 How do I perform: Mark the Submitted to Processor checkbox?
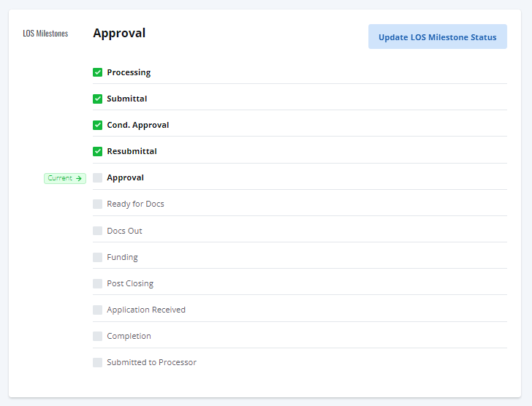coord(98,362)
